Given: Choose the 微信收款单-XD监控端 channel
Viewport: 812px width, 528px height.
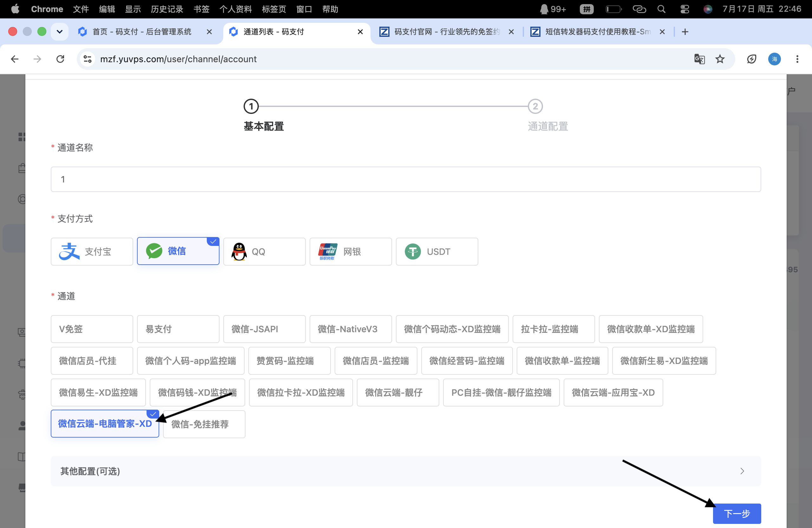Looking at the screenshot, I should point(651,329).
